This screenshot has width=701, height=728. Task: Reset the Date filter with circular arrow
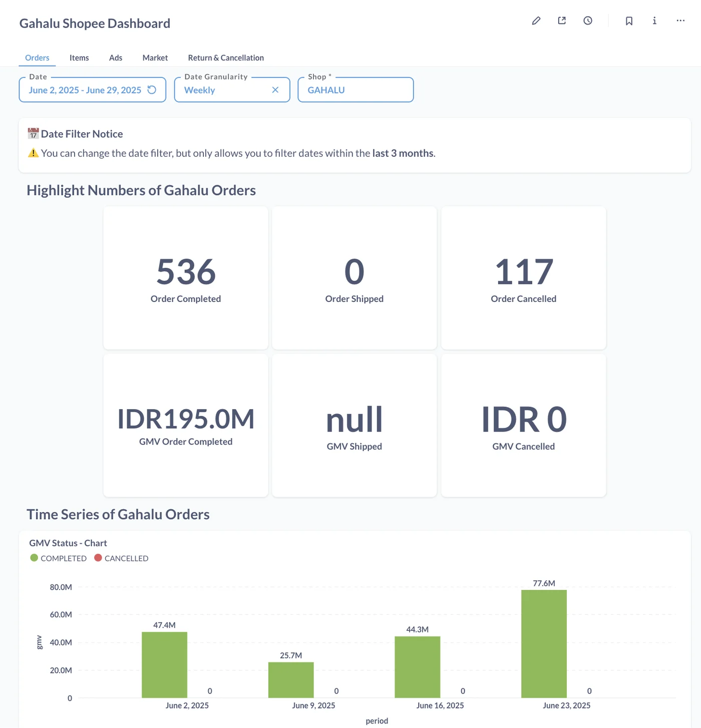(x=152, y=90)
